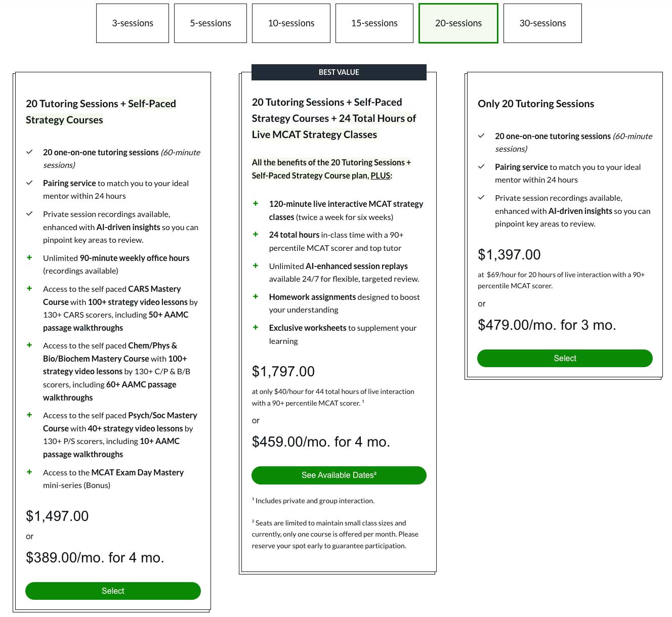
Task: Click See Available Dates button
Action: click(x=339, y=475)
